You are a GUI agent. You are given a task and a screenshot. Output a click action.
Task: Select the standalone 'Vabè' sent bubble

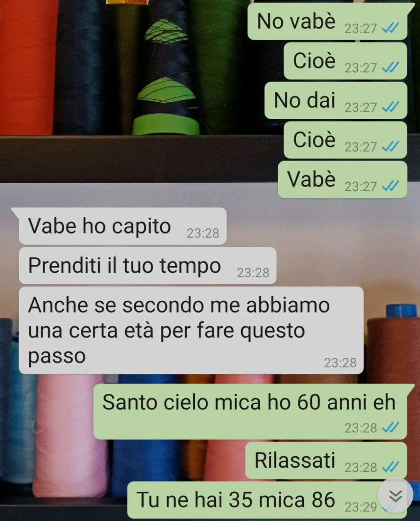tap(342, 180)
